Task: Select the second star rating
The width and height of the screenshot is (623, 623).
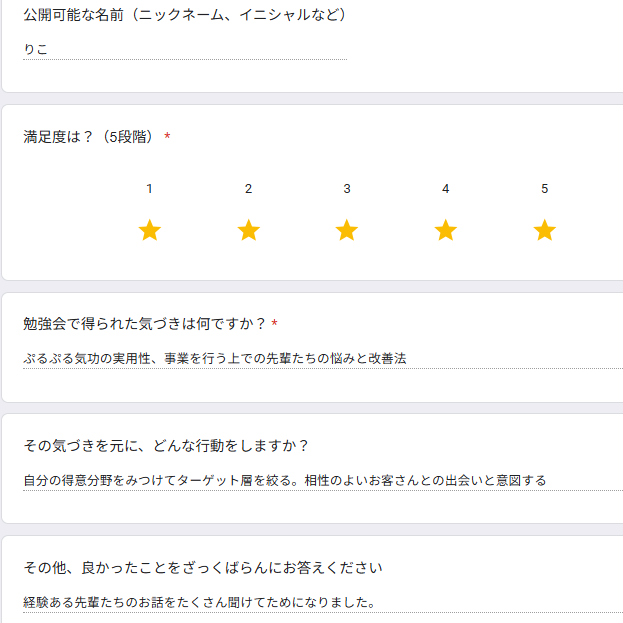Action: click(249, 231)
